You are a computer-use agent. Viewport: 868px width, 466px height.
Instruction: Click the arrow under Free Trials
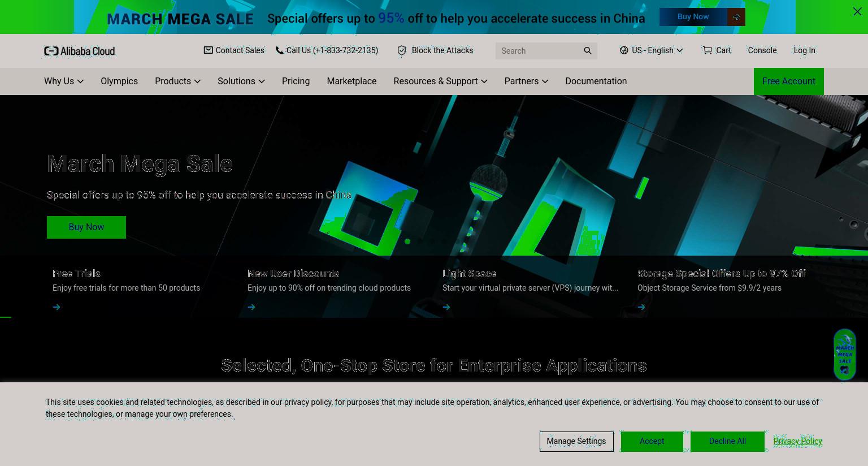(57, 307)
